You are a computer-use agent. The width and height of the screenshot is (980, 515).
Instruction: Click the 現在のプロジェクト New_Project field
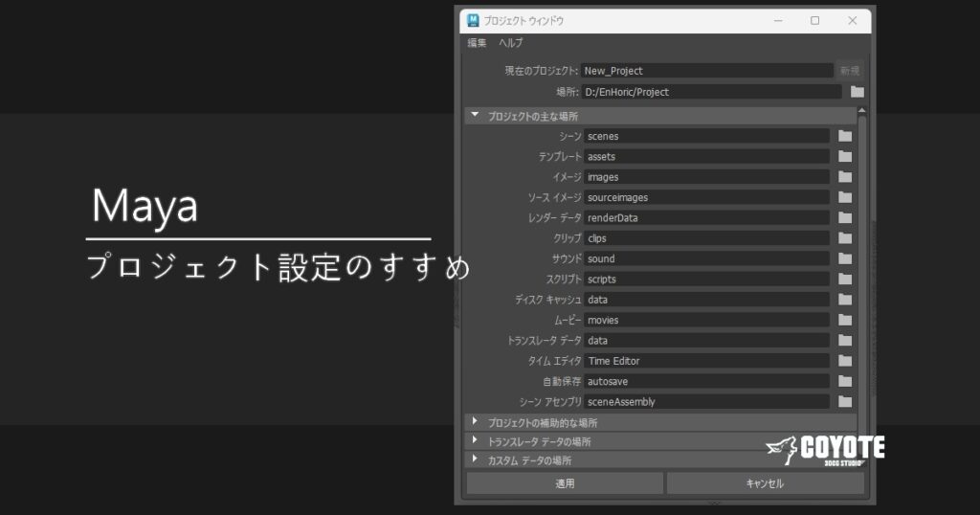coord(706,71)
